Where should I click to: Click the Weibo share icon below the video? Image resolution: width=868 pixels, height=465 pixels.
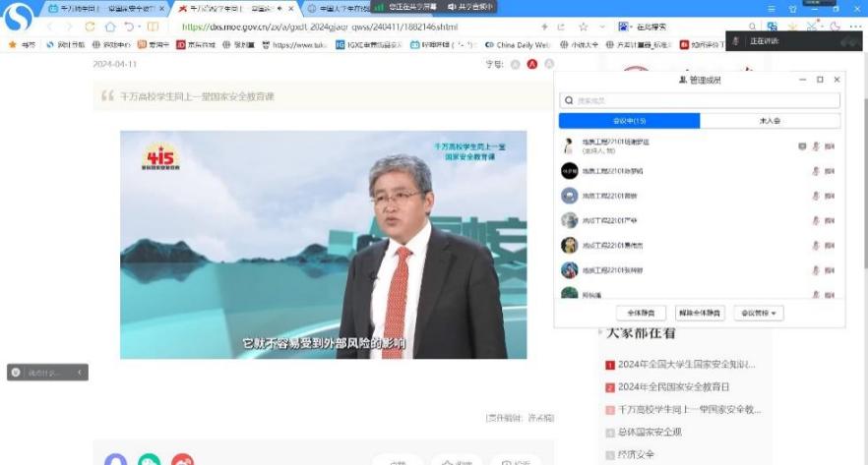182,460
